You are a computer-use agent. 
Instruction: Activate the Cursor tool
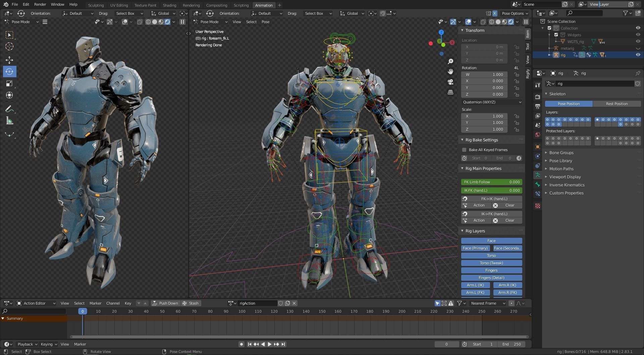coord(9,47)
